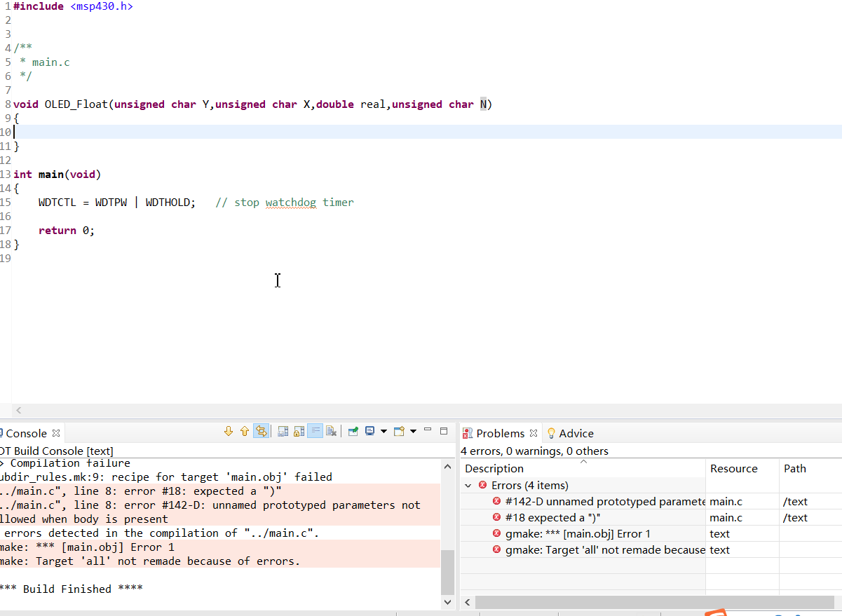This screenshot has height=616, width=842.
Task: Click "return 0;" statement
Action: (67, 231)
